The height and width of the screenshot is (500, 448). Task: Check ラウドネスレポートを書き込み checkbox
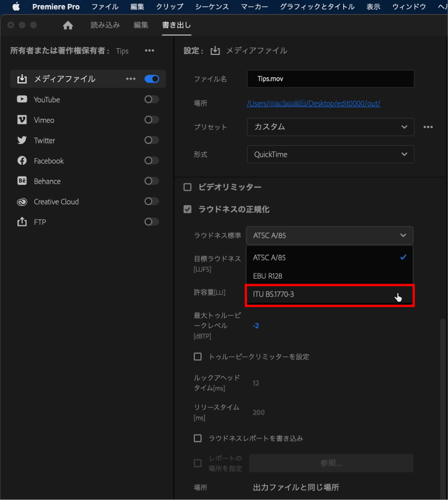click(198, 438)
